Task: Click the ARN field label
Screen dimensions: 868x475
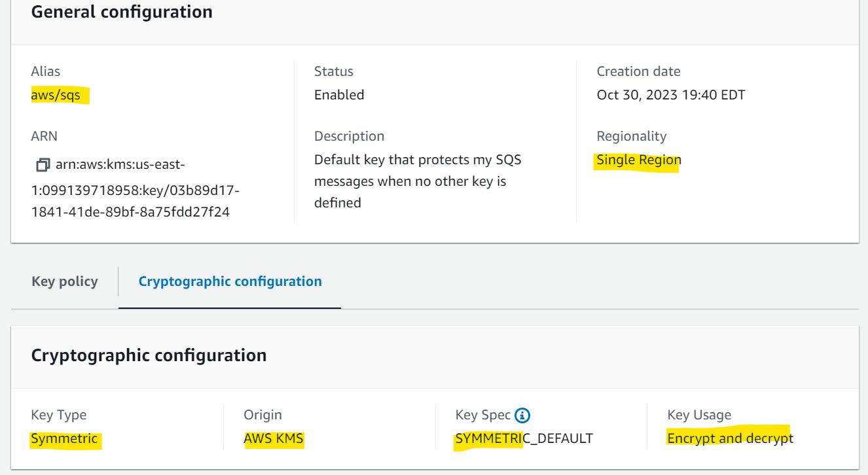Action: click(45, 136)
